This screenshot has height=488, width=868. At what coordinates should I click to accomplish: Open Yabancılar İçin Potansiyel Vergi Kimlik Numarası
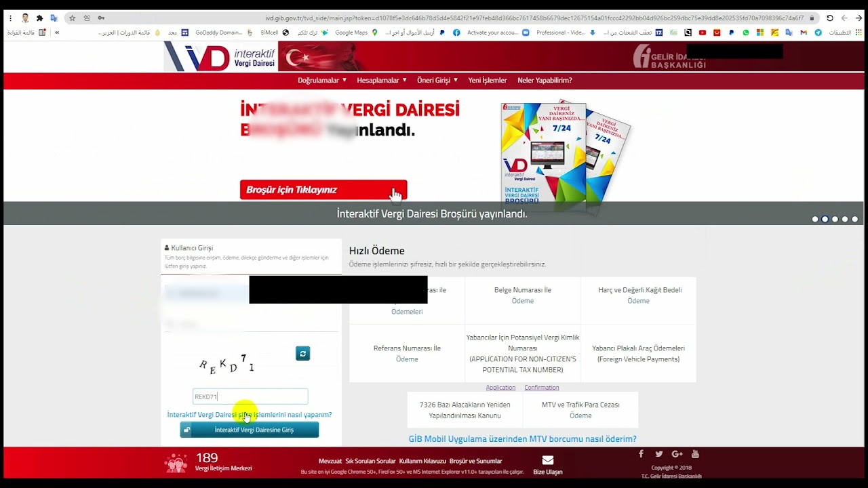523,353
